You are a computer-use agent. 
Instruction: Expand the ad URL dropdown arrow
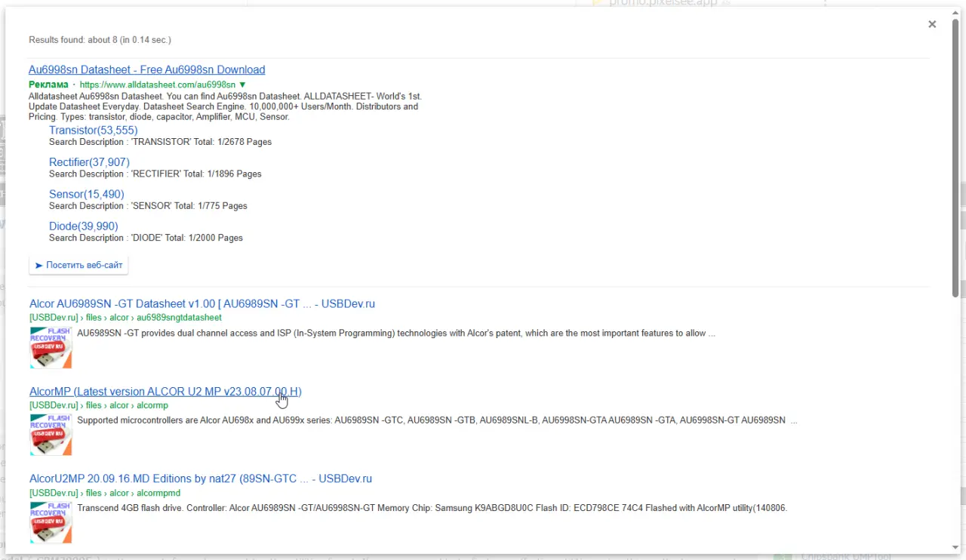(x=243, y=85)
